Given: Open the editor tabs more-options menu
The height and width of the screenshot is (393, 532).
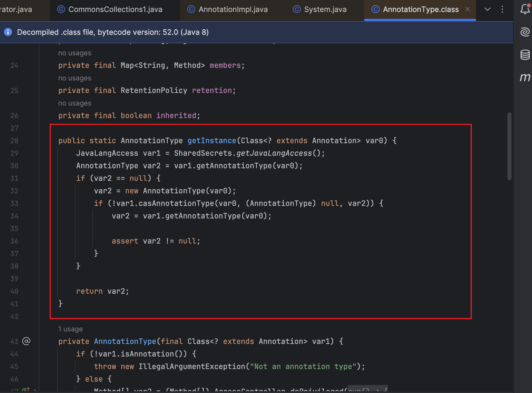Looking at the screenshot, I should (x=502, y=9).
